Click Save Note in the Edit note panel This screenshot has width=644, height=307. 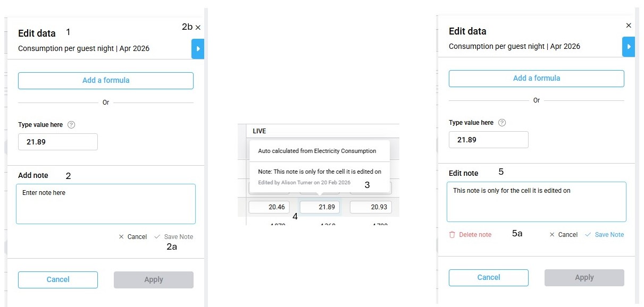click(x=605, y=235)
